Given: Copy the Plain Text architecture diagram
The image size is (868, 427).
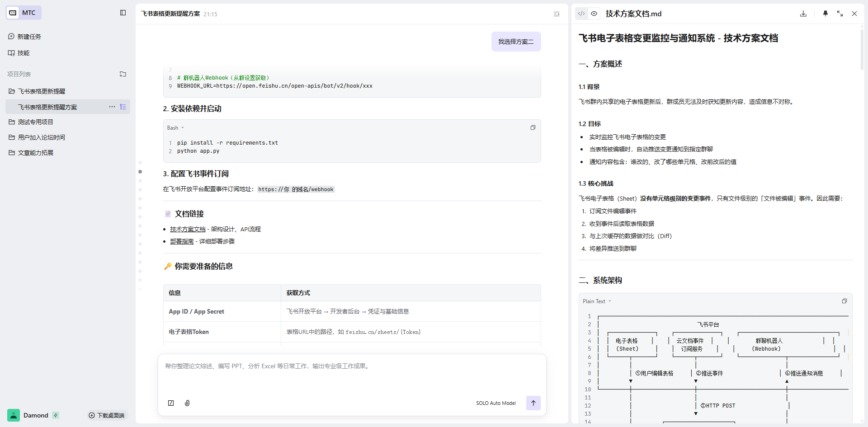Looking at the screenshot, I should pyautogui.click(x=844, y=301).
